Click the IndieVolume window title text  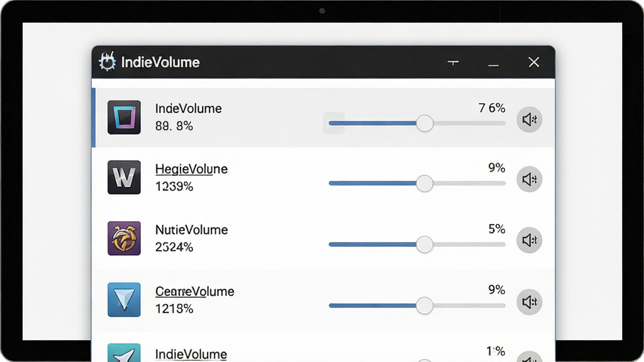(x=160, y=62)
